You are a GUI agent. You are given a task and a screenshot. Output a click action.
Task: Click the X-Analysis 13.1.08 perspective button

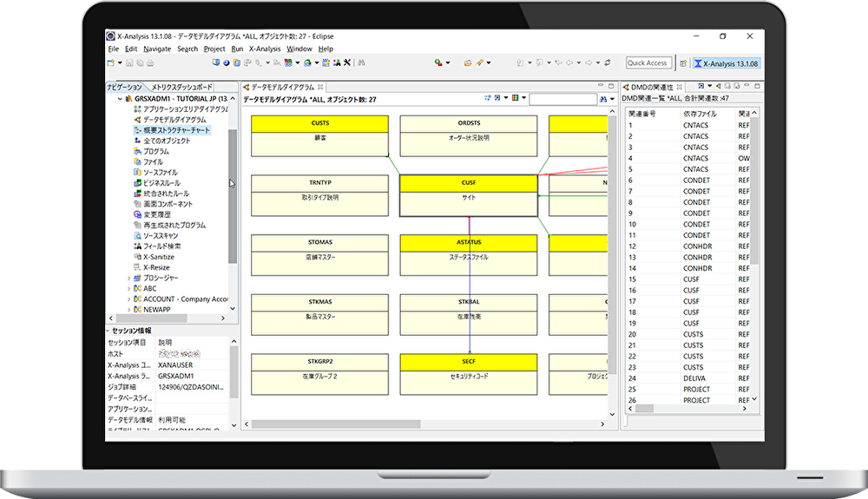727,63
